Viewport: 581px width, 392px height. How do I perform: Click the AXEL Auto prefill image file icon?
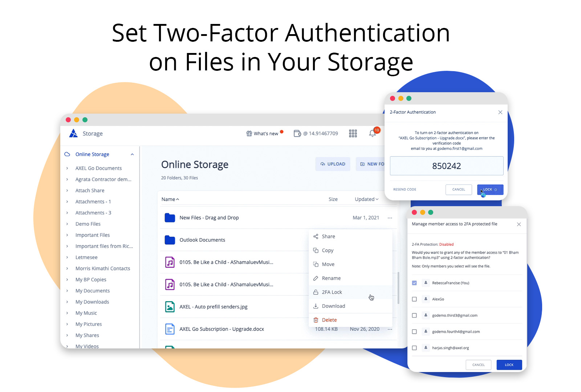coord(170,307)
